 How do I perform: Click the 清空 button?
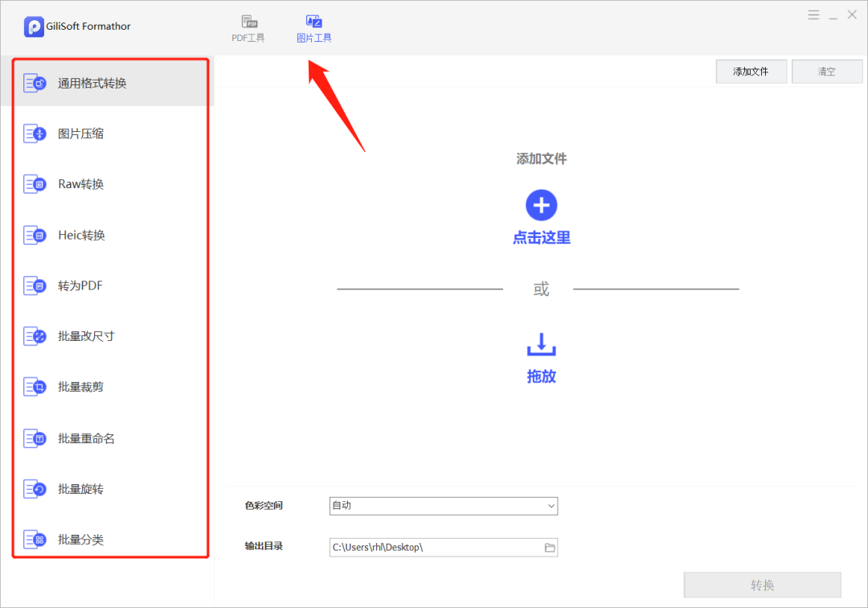[827, 71]
